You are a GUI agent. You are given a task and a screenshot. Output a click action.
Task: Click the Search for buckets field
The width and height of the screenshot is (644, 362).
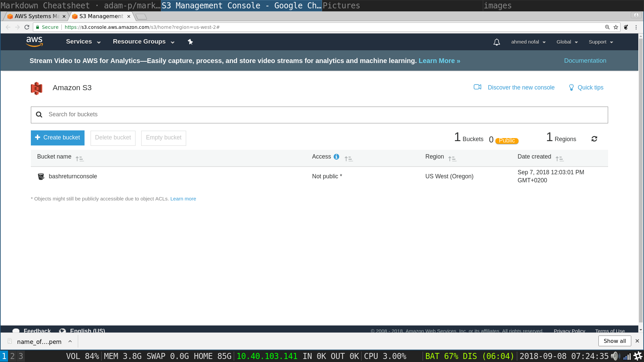click(x=319, y=115)
